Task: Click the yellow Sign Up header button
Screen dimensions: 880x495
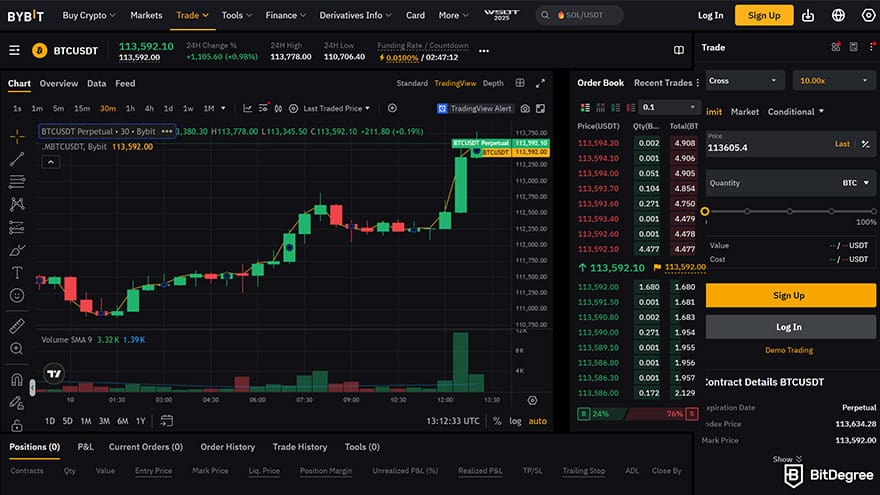Action: coord(764,15)
